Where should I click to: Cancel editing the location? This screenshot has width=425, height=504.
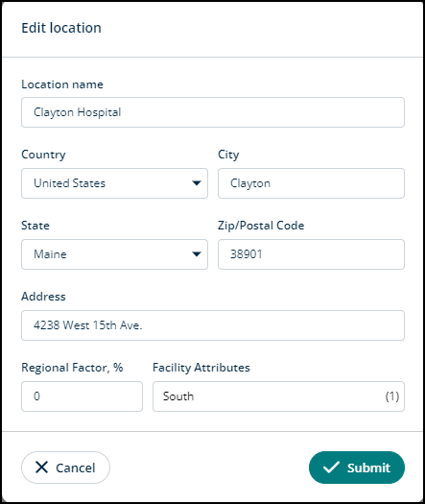pos(65,468)
